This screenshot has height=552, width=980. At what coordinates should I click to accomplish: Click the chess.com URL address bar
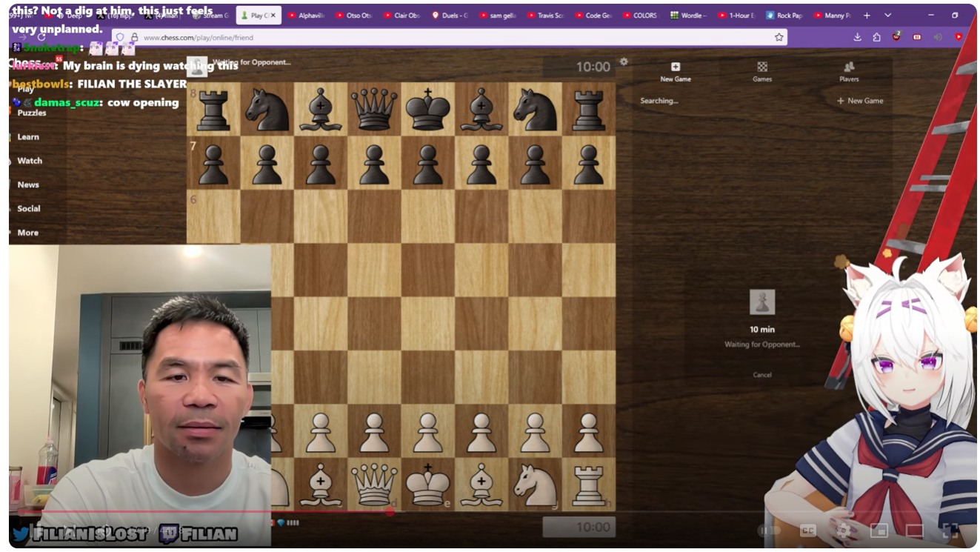[449, 37]
